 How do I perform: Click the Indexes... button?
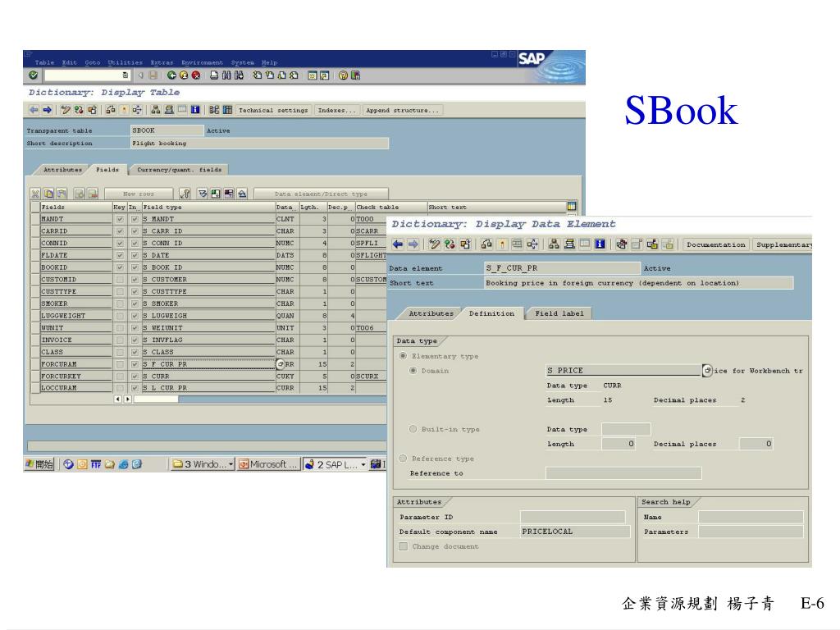pos(337,111)
